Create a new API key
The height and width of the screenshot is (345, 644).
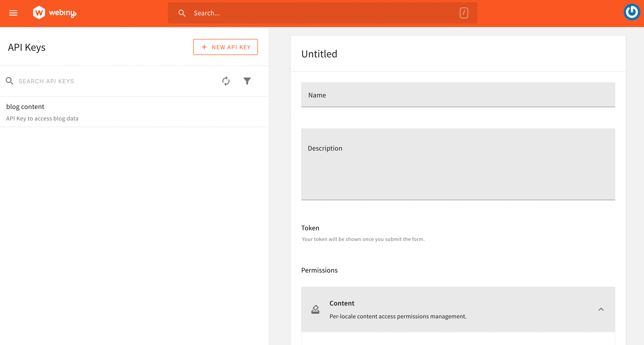pyautogui.click(x=225, y=47)
